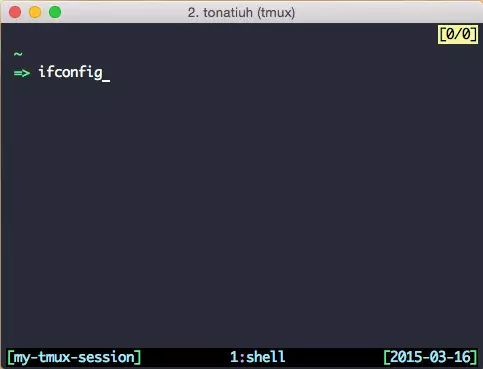Click the opening bracket of session name
This screenshot has height=369, width=483.
click(x=10, y=357)
